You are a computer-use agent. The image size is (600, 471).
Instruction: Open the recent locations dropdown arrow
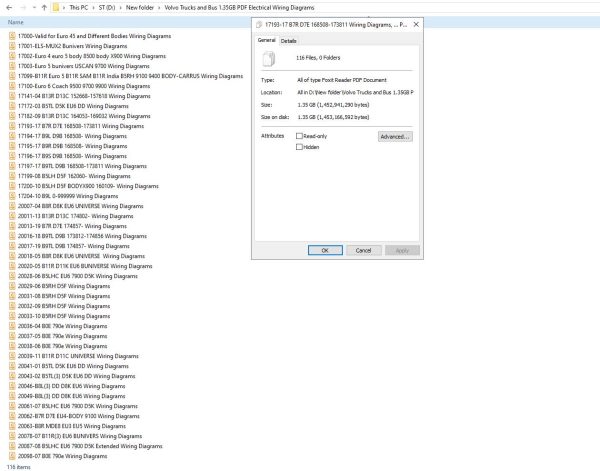click(34, 8)
